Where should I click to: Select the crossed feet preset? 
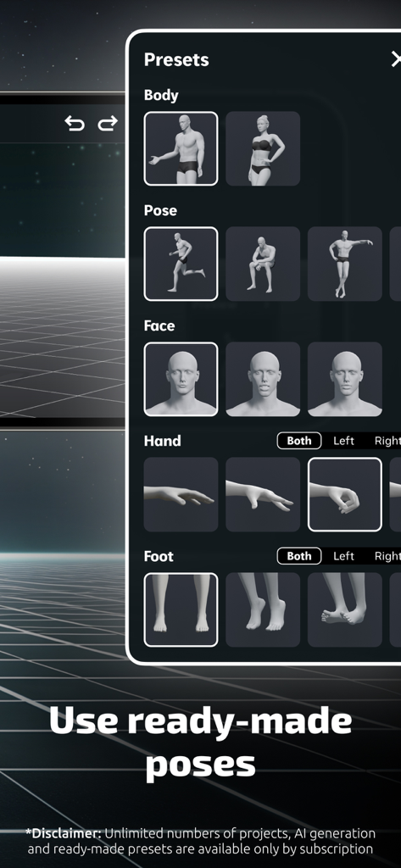click(x=345, y=609)
